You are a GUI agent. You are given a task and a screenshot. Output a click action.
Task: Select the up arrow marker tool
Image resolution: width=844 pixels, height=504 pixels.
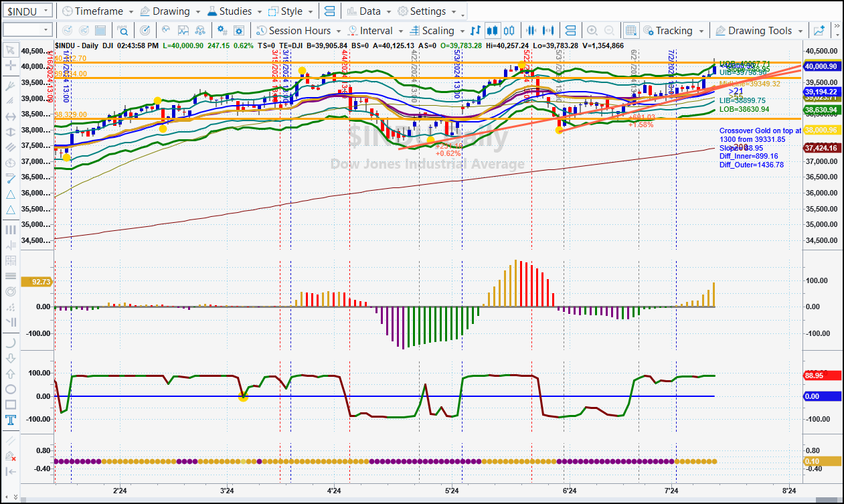10,373
